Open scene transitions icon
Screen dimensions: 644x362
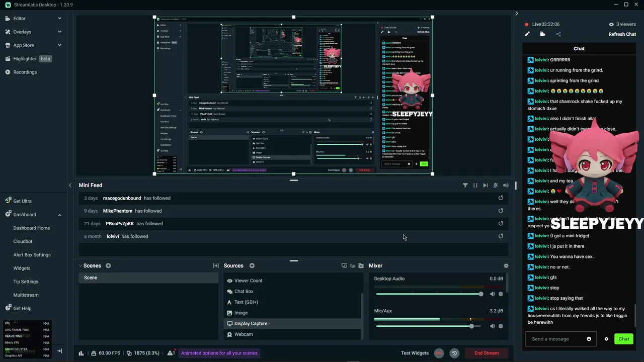pyautogui.click(x=216, y=266)
